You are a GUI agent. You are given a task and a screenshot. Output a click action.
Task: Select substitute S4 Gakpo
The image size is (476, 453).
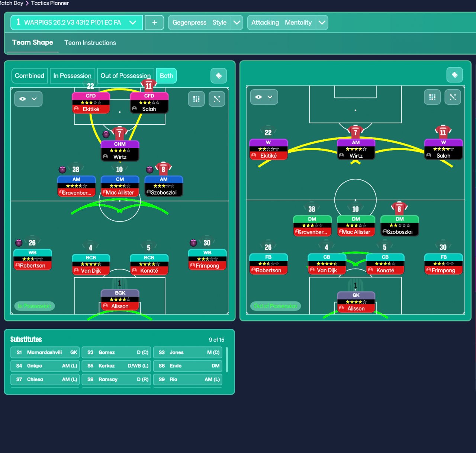[45, 366]
